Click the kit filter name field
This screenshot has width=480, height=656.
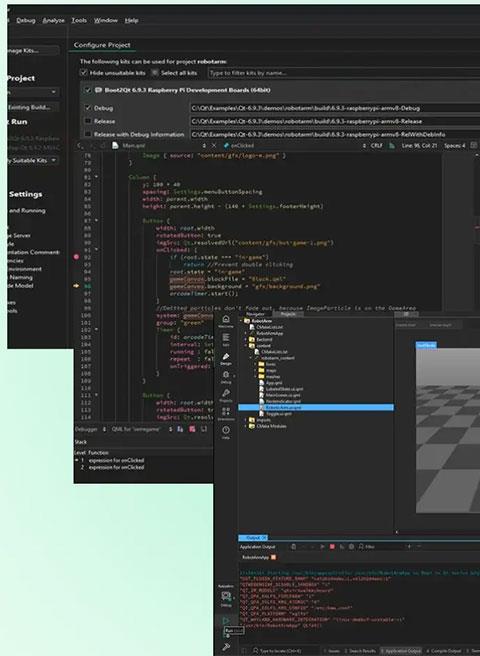click(344, 73)
